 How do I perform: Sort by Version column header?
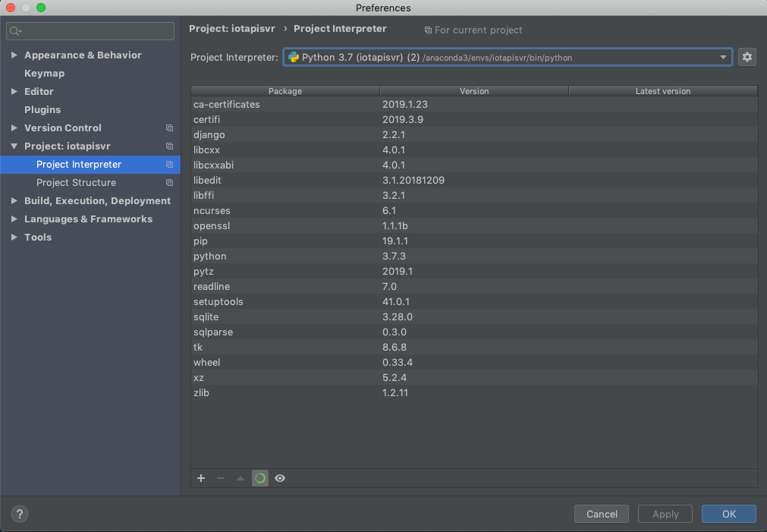[x=474, y=91]
